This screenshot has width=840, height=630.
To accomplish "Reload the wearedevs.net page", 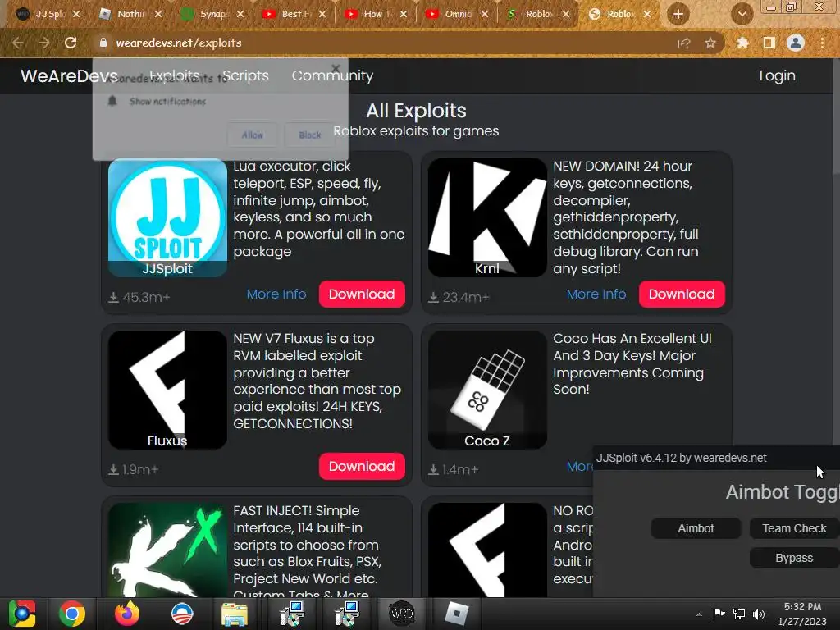I will tap(71, 43).
